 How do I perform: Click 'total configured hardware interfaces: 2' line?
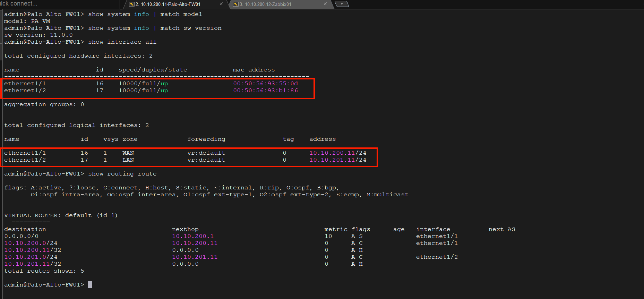click(78, 56)
